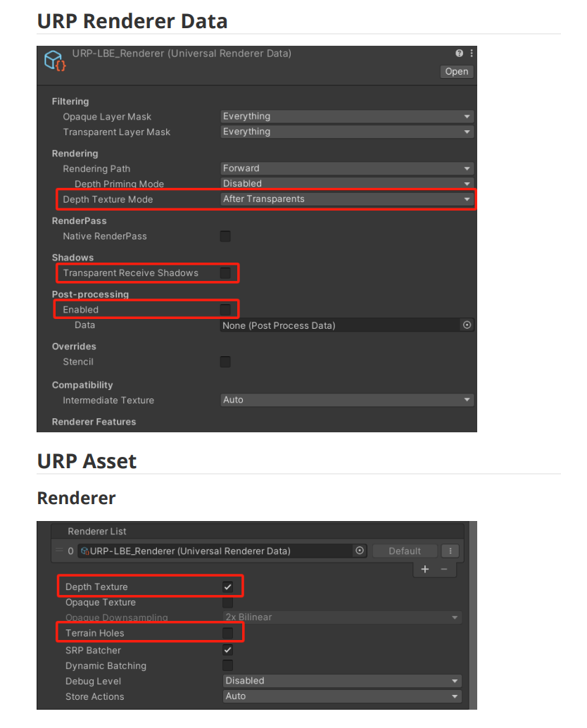
Task: Enable the Opaque Texture checkbox
Action: point(228,603)
